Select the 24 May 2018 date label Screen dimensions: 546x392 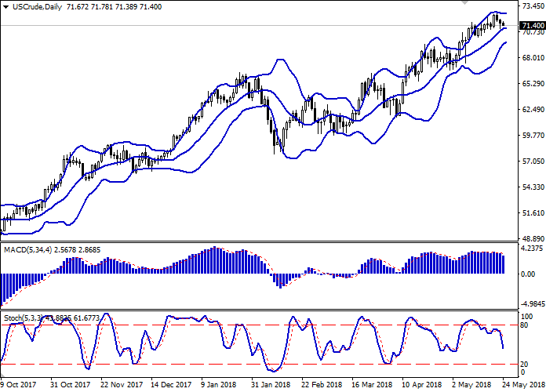(527, 385)
